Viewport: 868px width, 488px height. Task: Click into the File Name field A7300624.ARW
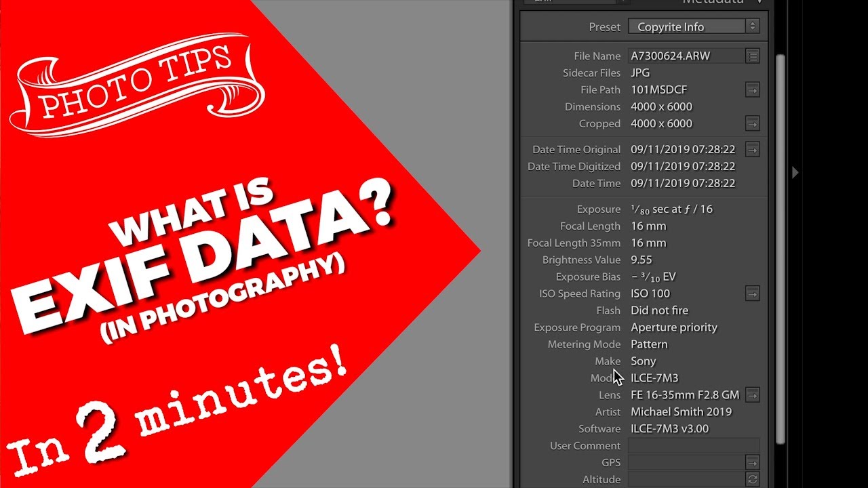(x=686, y=56)
